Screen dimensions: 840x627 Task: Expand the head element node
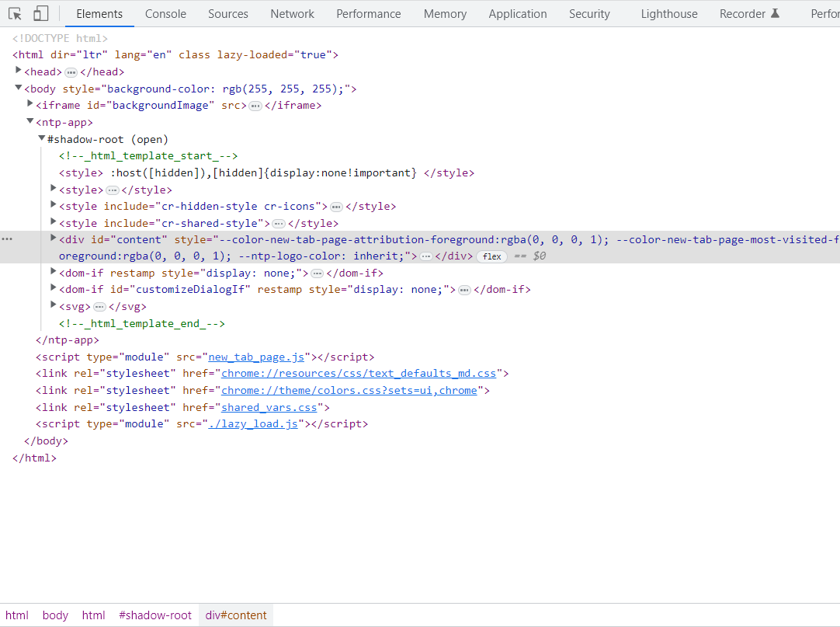pos(19,71)
